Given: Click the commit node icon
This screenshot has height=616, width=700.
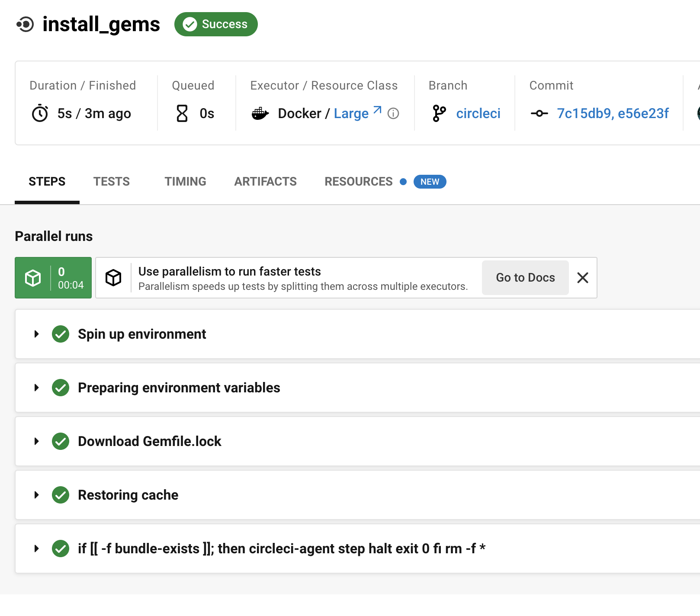Looking at the screenshot, I should coord(539,113).
